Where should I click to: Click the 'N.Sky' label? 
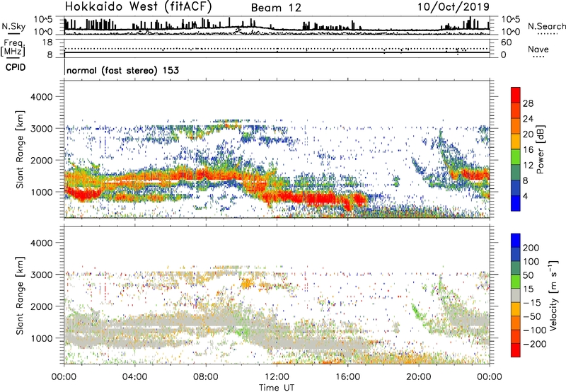tap(13, 26)
